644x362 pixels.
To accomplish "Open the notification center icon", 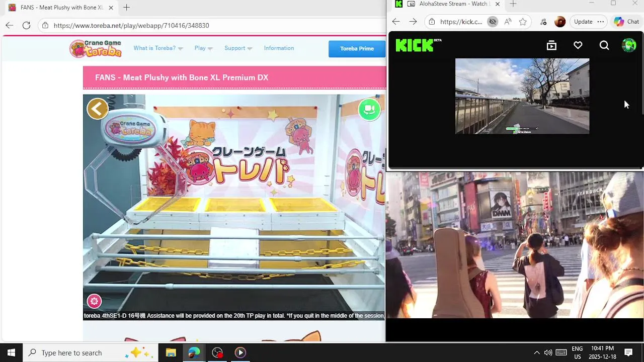I will (628, 352).
